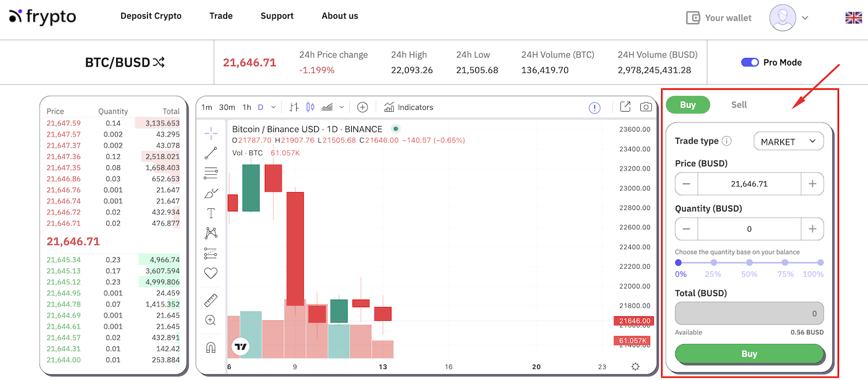868x380 pixels.
Task: Select the trend line drawing tool
Action: pos(211,153)
